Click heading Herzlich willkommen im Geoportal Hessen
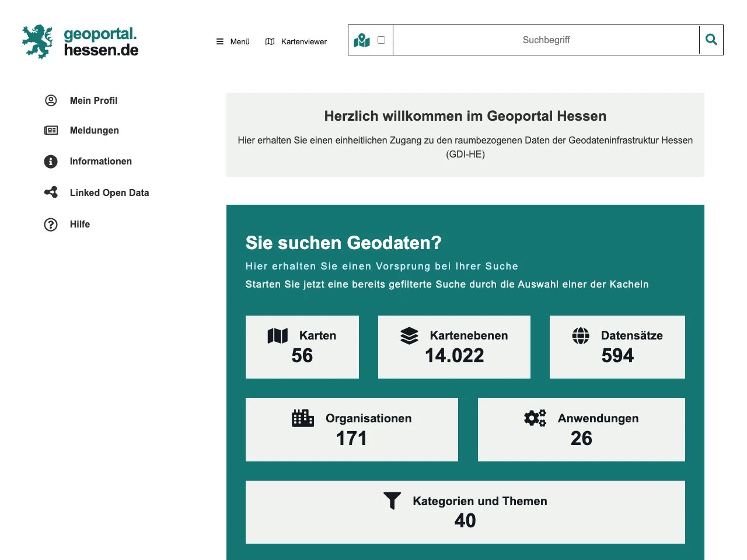This screenshot has height=560, width=747. pos(465,116)
